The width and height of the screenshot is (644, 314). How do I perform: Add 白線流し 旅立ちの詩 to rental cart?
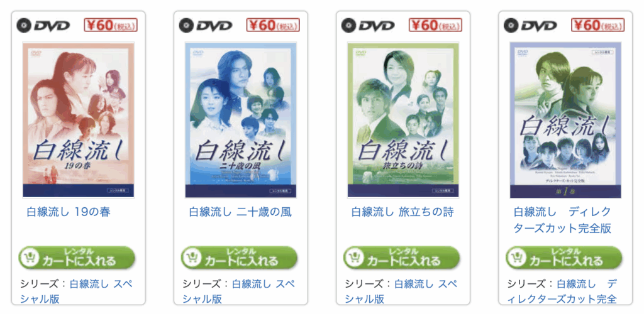(x=402, y=257)
